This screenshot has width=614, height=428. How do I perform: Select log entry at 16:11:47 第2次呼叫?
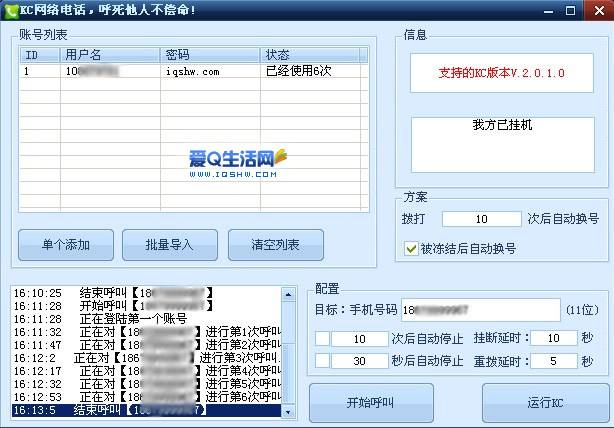[x=146, y=345]
